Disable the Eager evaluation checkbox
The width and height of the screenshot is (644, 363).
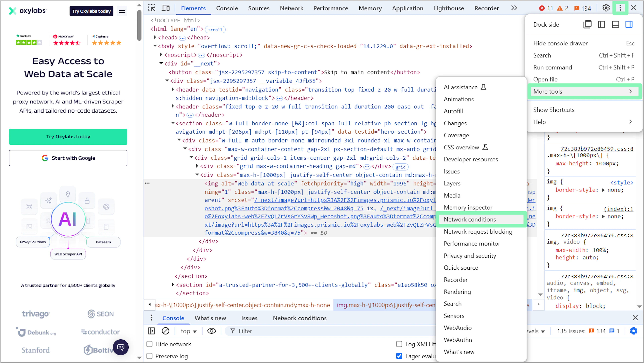399,356
